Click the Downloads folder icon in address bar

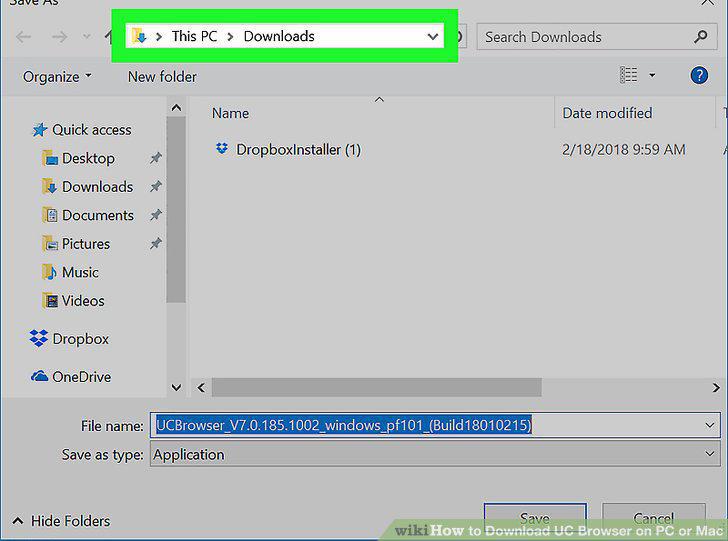[x=139, y=36]
